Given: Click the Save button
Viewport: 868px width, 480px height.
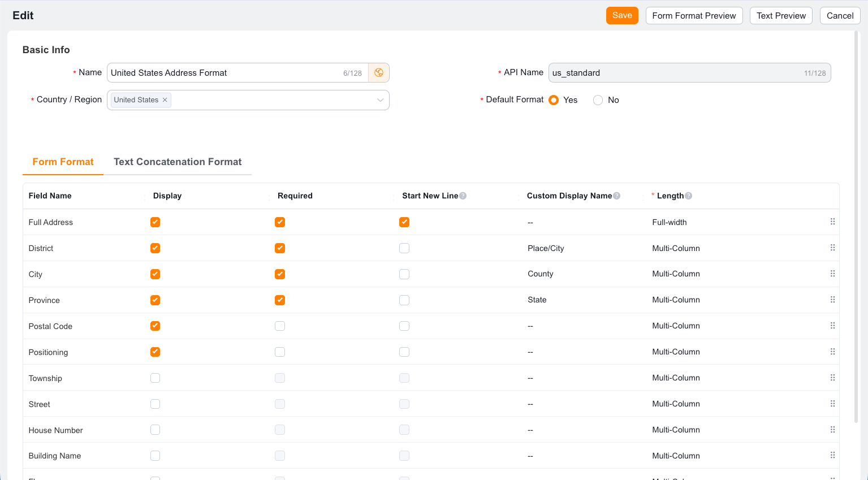Looking at the screenshot, I should [622, 15].
